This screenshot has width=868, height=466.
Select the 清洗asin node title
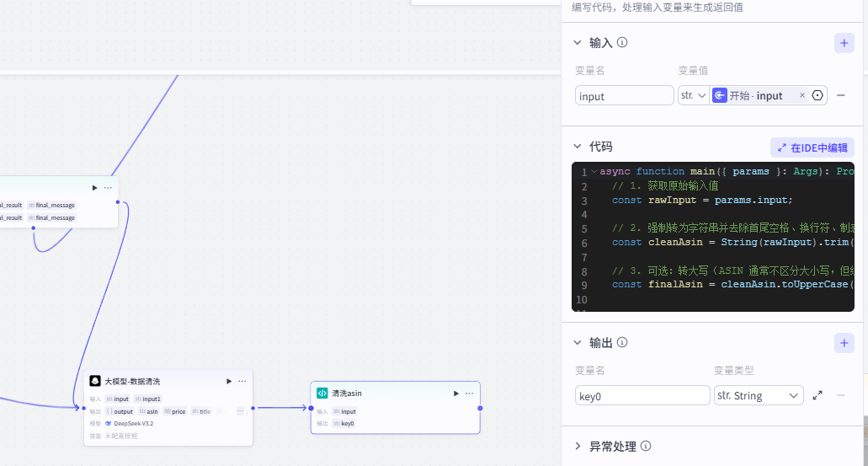click(x=347, y=393)
